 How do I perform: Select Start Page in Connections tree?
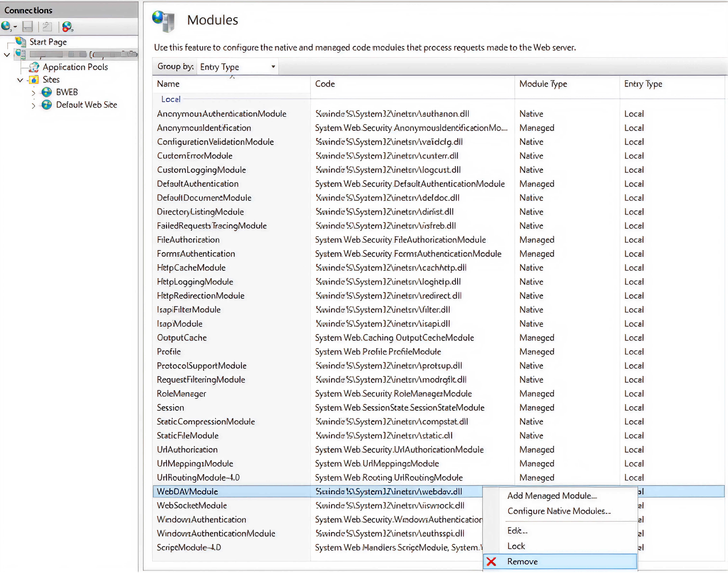(x=48, y=42)
